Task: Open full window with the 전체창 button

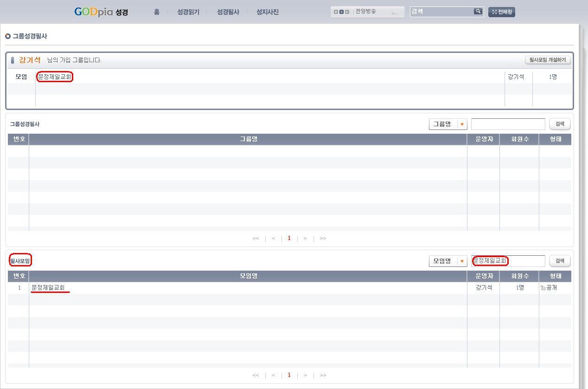Action: [x=501, y=12]
